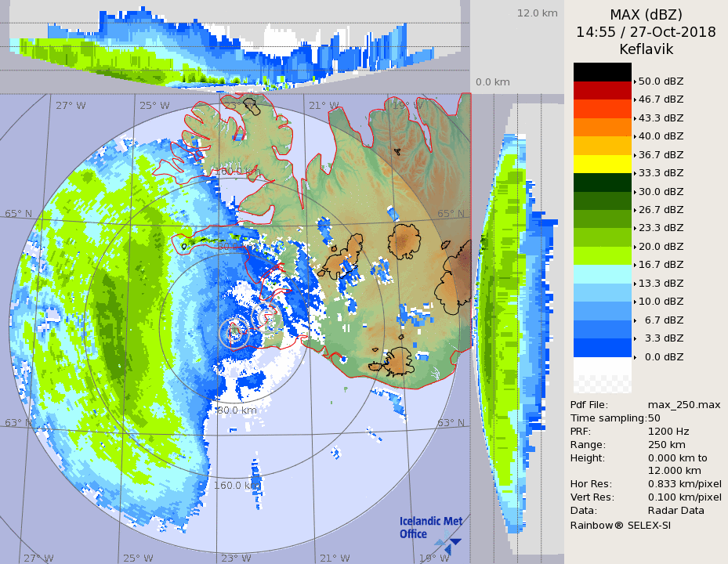728x564 pixels.
Task: Click the arrow marker beside 33.3 dBZ
Action: click(x=635, y=173)
